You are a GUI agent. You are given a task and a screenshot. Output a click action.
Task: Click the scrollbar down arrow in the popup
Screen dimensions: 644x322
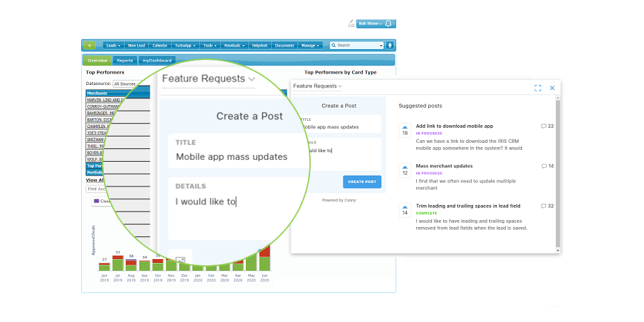point(558,250)
